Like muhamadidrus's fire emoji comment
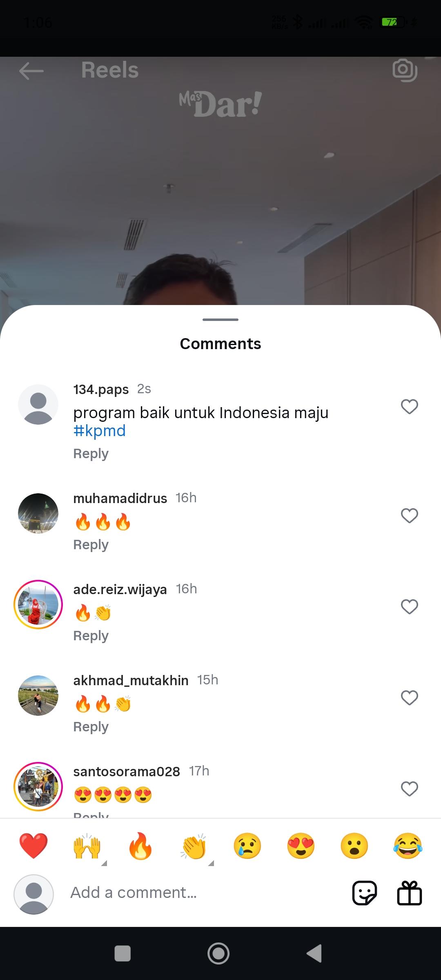Viewport: 441px width, 980px height. pyautogui.click(x=410, y=516)
